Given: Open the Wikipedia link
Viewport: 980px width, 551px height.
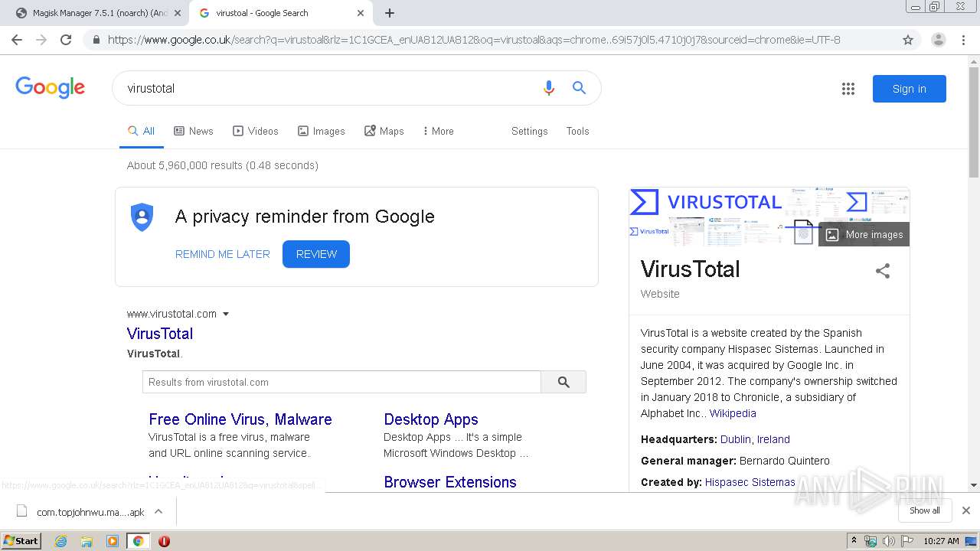Looking at the screenshot, I should (x=733, y=413).
